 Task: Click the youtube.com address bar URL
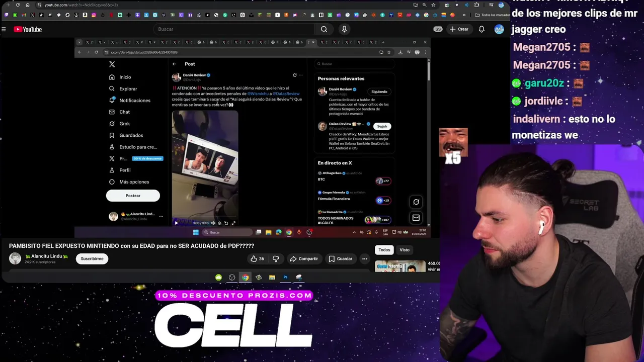coord(81,5)
